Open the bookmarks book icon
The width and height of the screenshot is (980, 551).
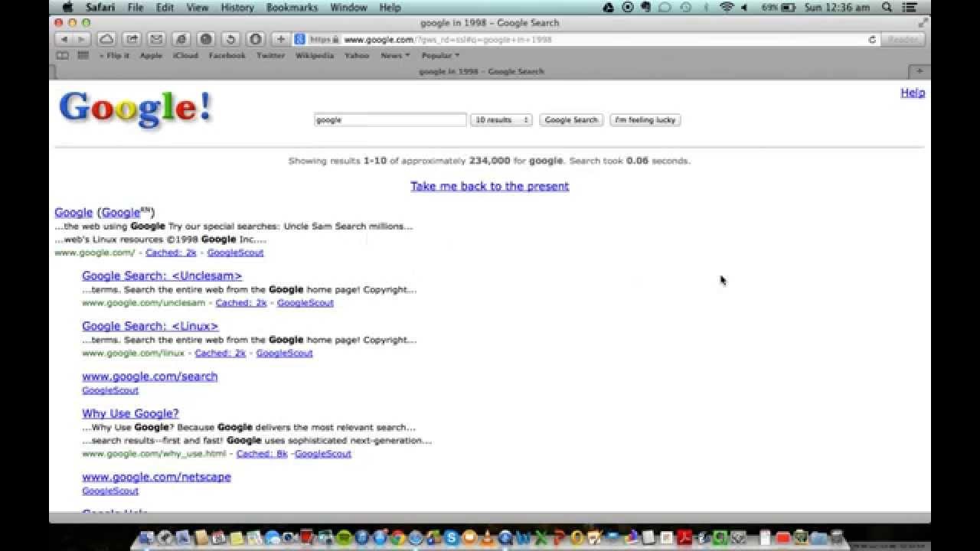pyautogui.click(x=62, y=56)
